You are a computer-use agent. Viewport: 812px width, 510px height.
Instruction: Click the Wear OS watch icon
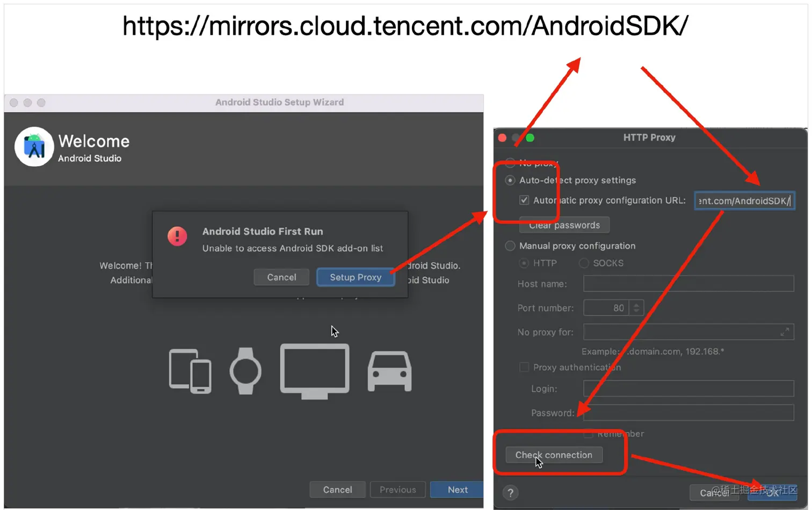[x=245, y=371]
